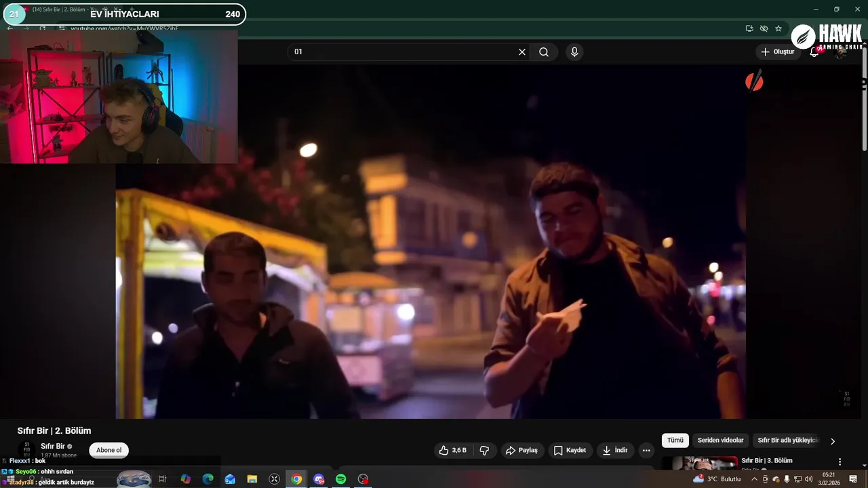Bookmark this page with the star icon
The width and height of the screenshot is (868, 488).
[x=778, y=28]
